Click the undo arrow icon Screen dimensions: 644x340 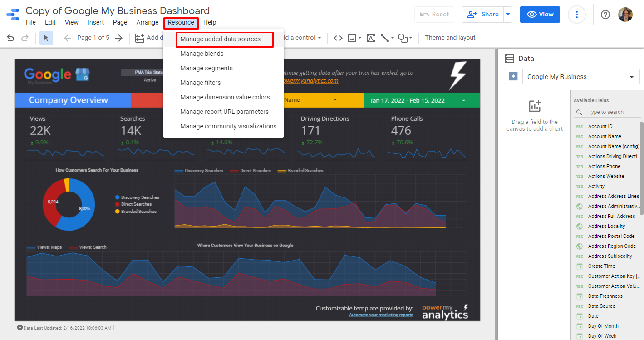point(10,38)
